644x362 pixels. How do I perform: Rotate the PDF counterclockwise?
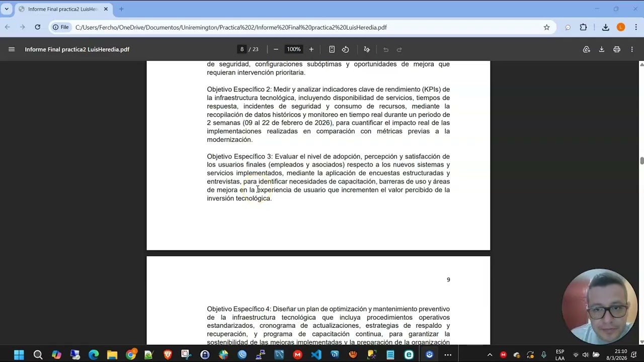[x=346, y=49]
